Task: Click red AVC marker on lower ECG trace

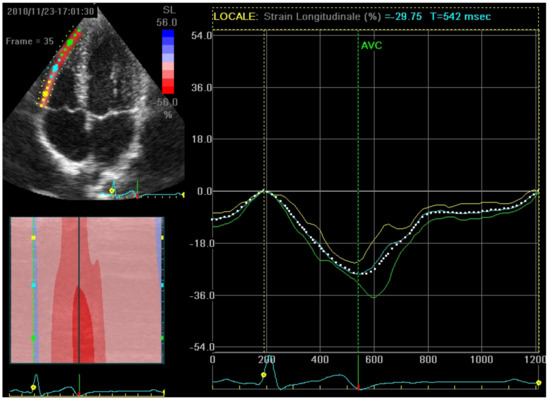Action: point(358,388)
